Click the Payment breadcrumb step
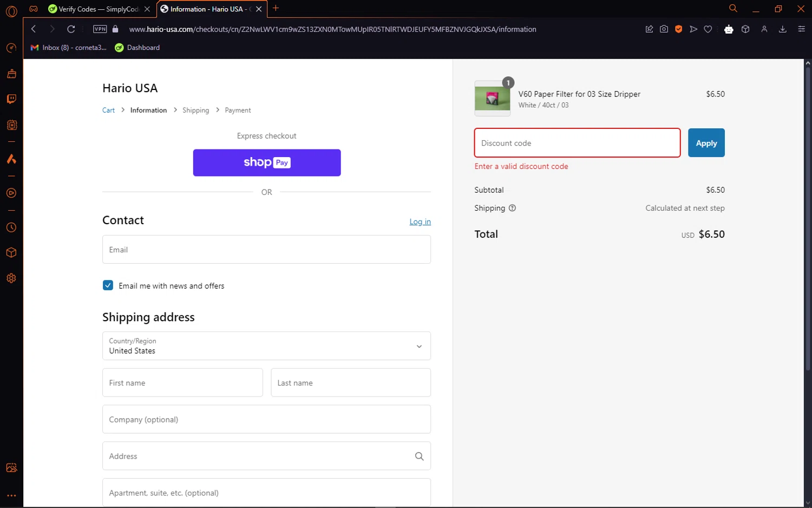 tap(238, 110)
